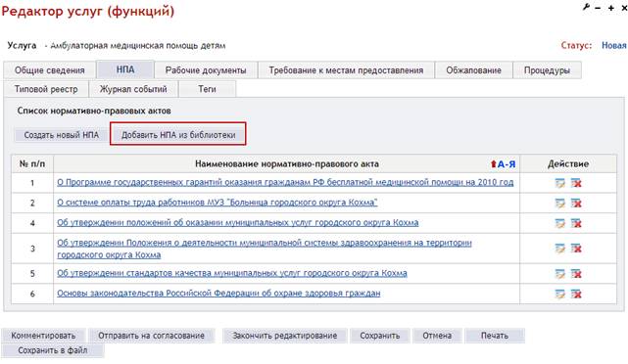Delete the act in row 5

(x=576, y=274)
